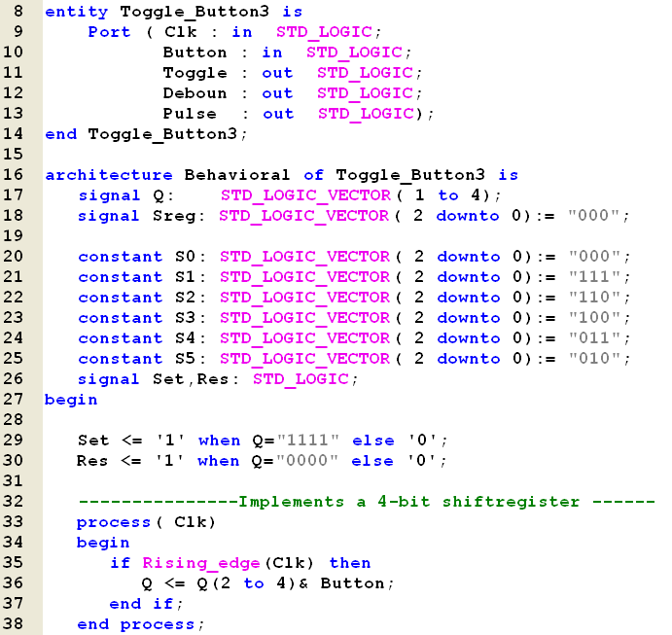Click the value "111" on line 21
672x635 pixels.
click(594, 276)
